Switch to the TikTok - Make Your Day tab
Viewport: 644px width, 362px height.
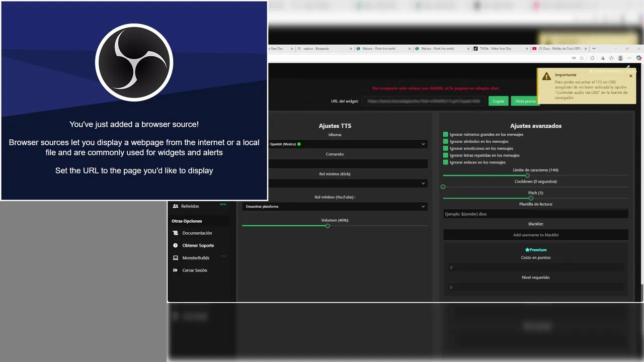click(x=501, y=49)
